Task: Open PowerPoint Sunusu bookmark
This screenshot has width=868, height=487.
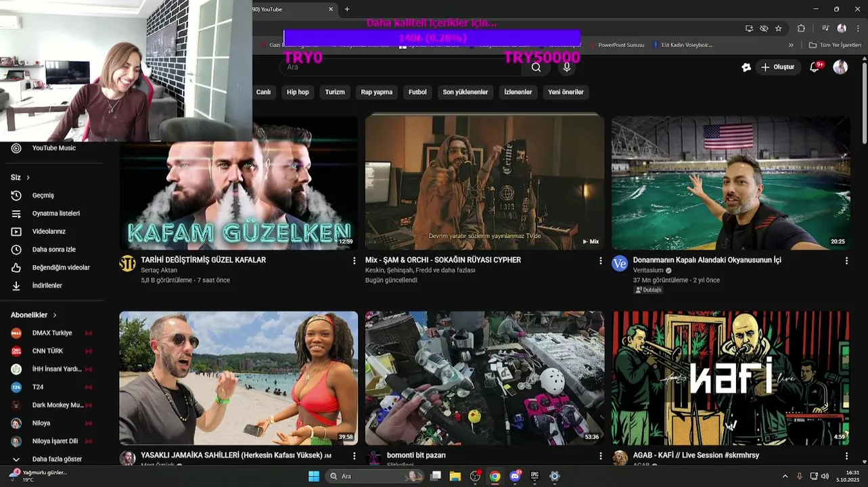Action: tap(616, 45)
